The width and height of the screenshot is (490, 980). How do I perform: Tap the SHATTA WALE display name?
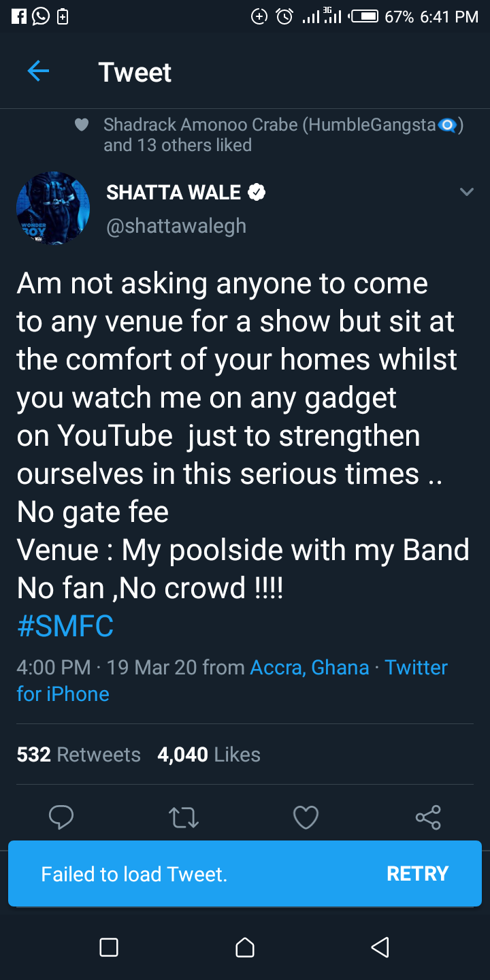tap(174, 193)
